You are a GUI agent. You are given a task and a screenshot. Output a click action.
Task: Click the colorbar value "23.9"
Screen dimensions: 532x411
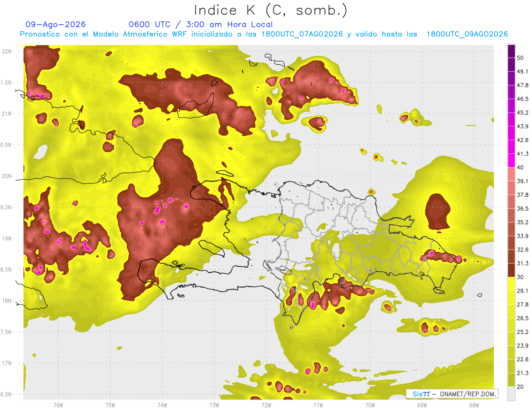click(x=523, y=346)
